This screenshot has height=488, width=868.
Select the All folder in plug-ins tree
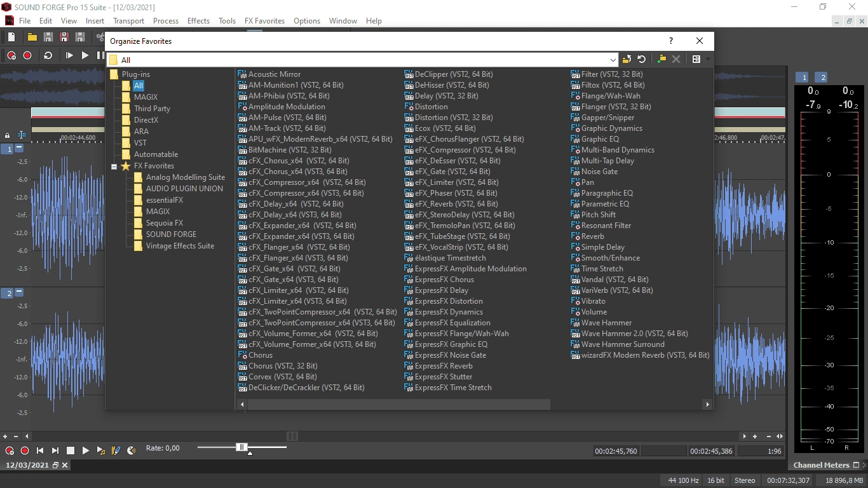pos(138,86)
